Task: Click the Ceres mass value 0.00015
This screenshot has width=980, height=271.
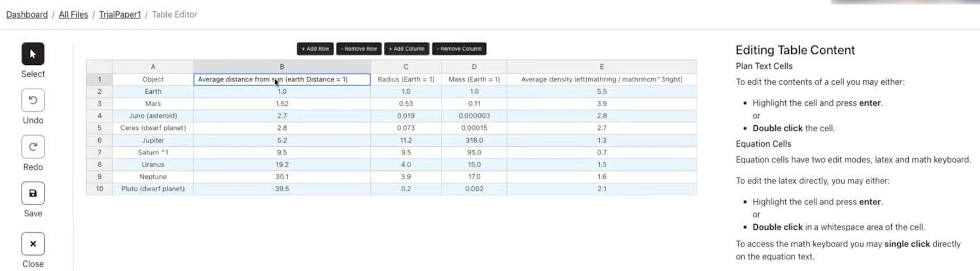Action: pyautogui.click(x=474, y=128)
